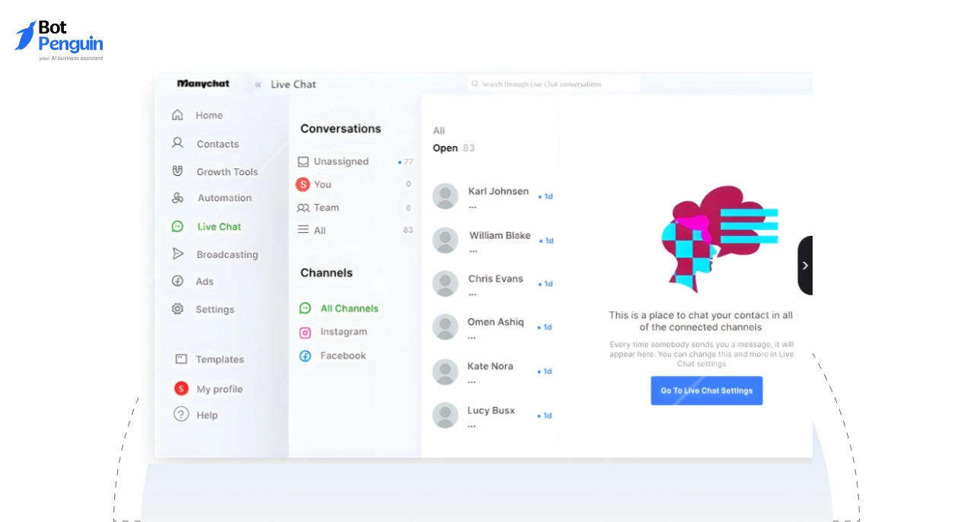Click the All Channels chat icon
Viewport: 980px width, 522px height.
pos(305,308)
